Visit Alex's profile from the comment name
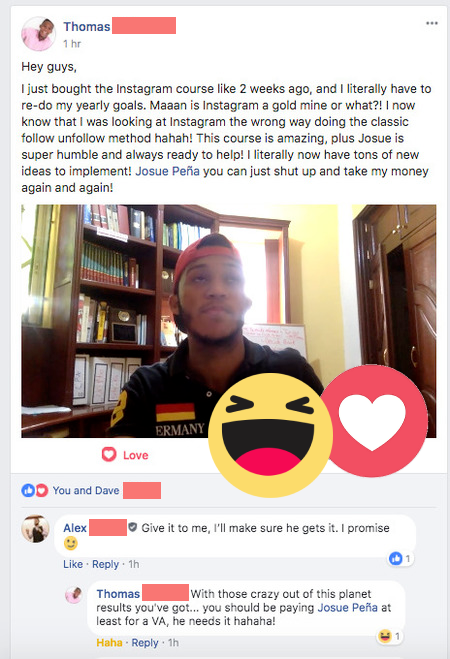Viewport: 450px width, 659px height. [x=75, y=528]
